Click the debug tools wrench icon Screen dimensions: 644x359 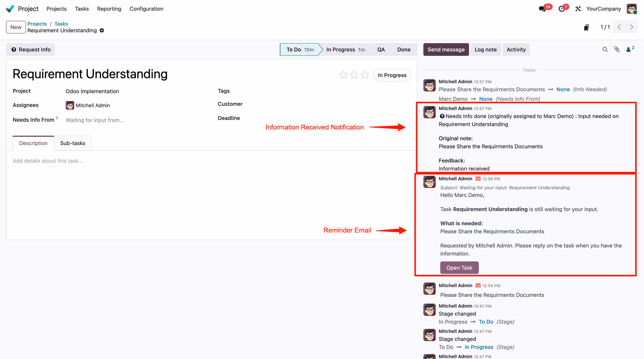[578, 9]
